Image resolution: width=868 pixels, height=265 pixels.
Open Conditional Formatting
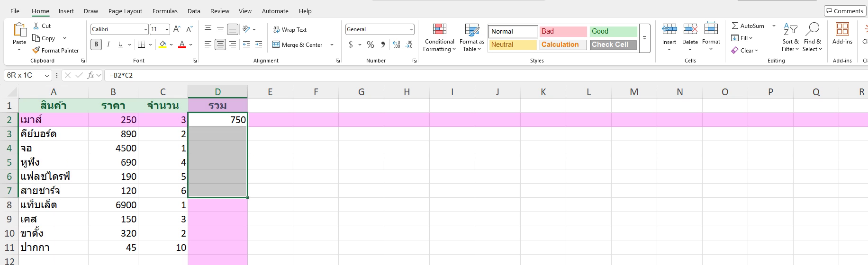tap(439, 37)
